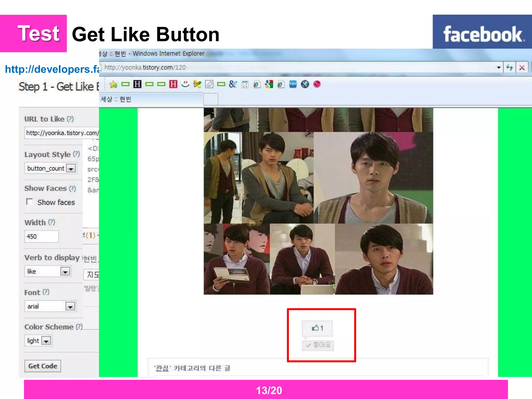Expand the address bar history dropdown arrow
This screenshot has width=532, height=399.
pyautogui.click(x=498, y=68)
